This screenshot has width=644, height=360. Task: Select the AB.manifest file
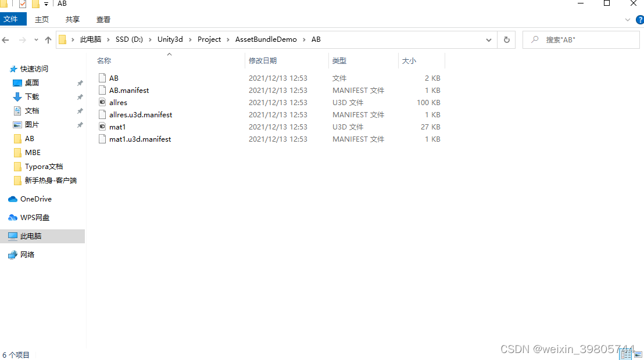click(129, 91)
